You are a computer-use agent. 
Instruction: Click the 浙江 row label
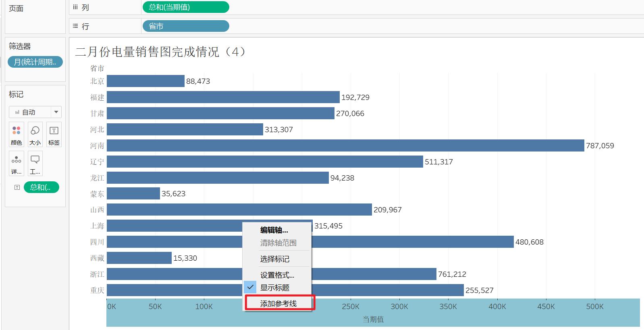97,274
